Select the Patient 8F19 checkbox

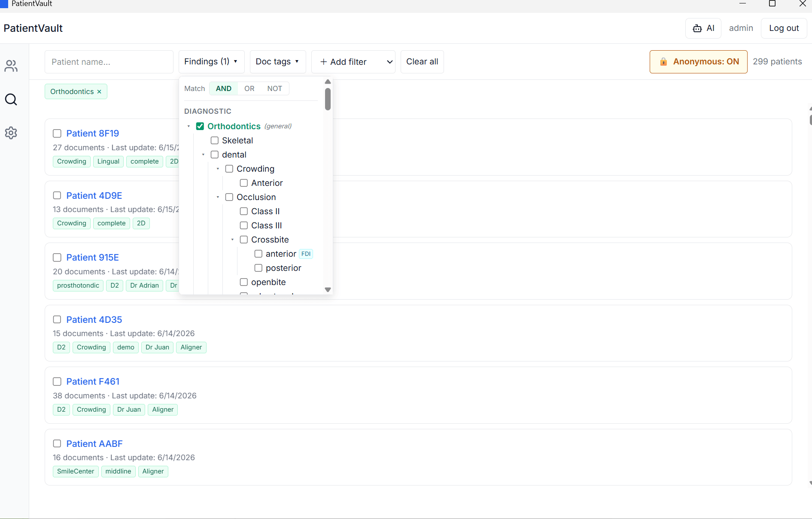(57, 134)
